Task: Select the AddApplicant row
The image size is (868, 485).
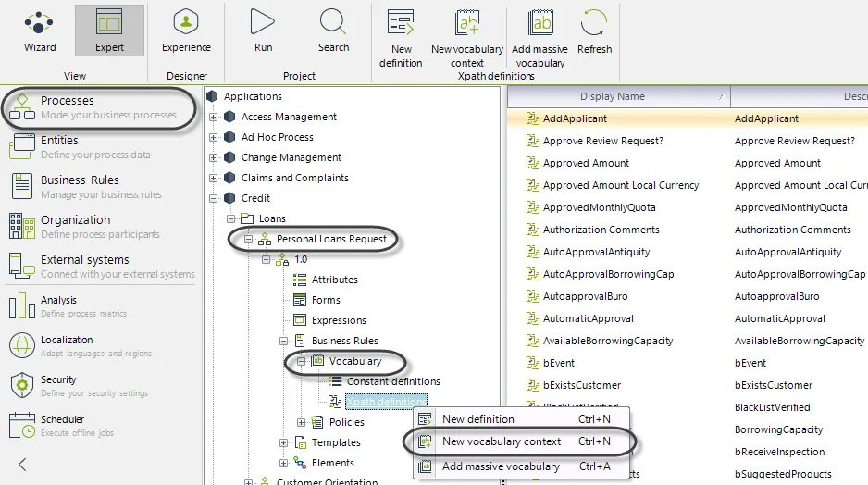Action: (688, 118)
